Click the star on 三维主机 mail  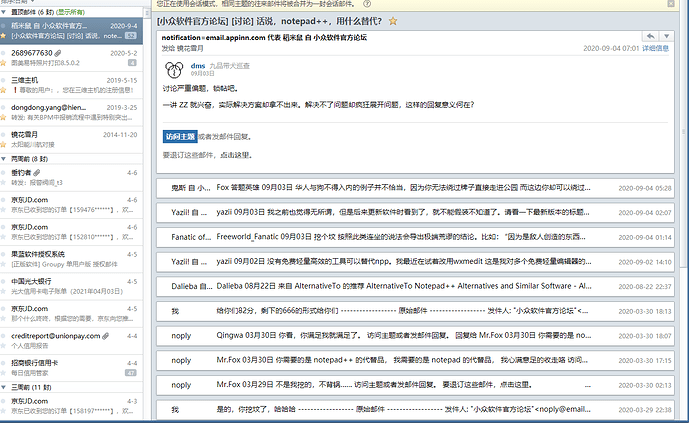3,90
